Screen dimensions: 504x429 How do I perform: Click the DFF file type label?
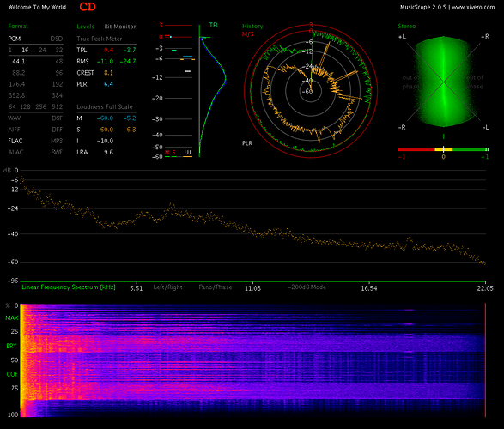(x=58, y=130)
